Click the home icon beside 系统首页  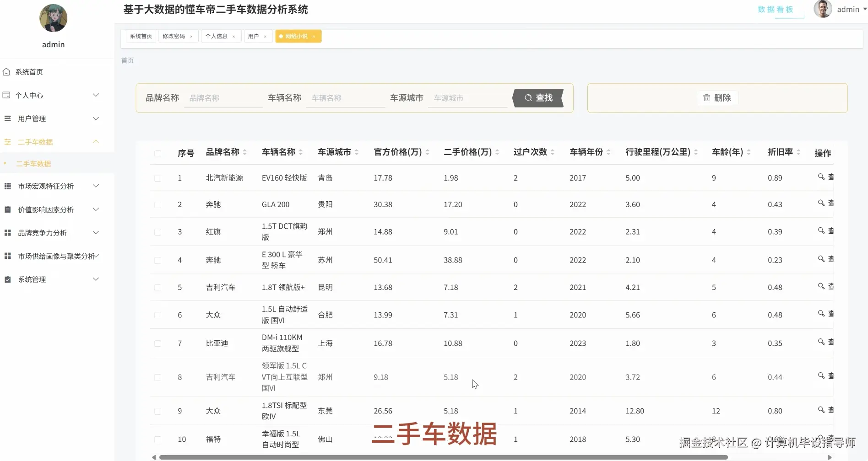pos(6,72)
